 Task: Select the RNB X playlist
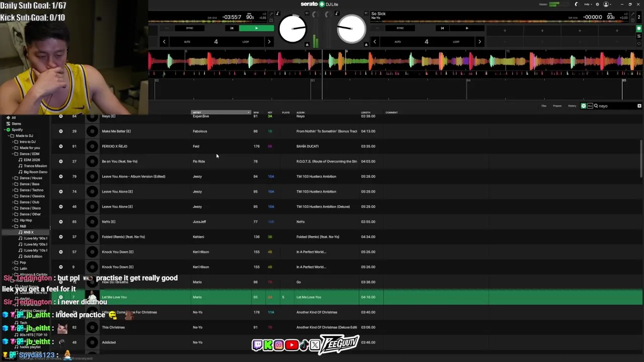[28, 232]
